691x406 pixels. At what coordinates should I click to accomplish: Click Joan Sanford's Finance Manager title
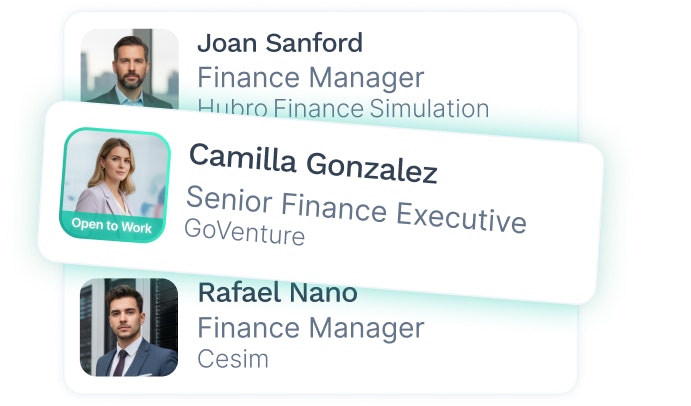click(x=310, y=77)
